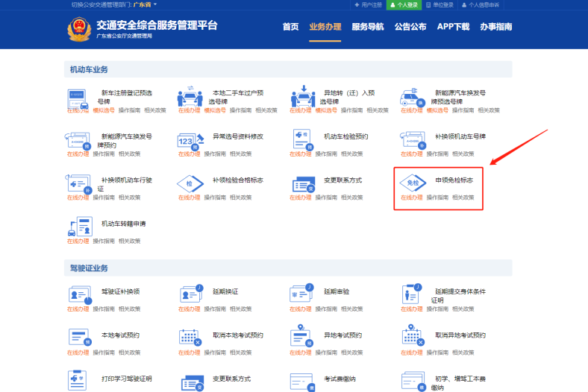
Task: Click the 机动车转籍申请 title text
Action: 124,224
